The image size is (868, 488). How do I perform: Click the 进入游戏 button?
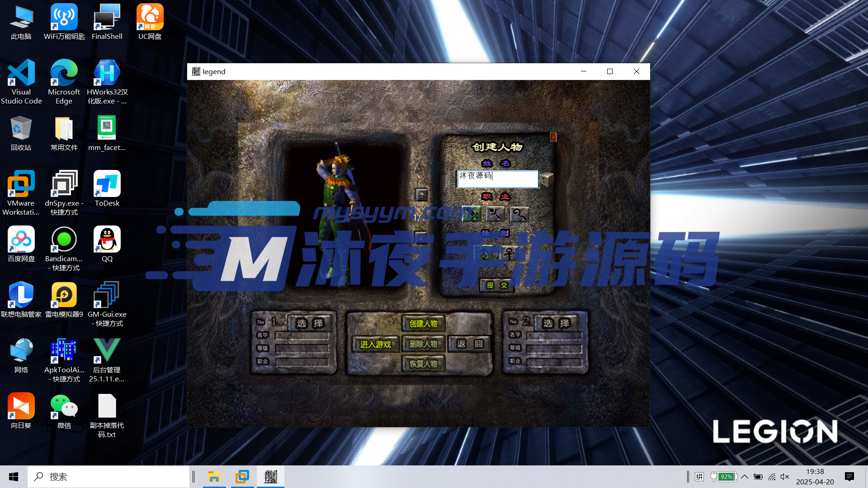[x=375, y=344]
